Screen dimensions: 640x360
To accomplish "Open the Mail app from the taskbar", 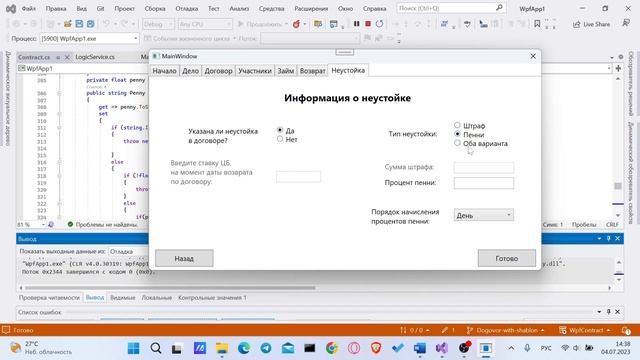I will click(x=288, y=348).
